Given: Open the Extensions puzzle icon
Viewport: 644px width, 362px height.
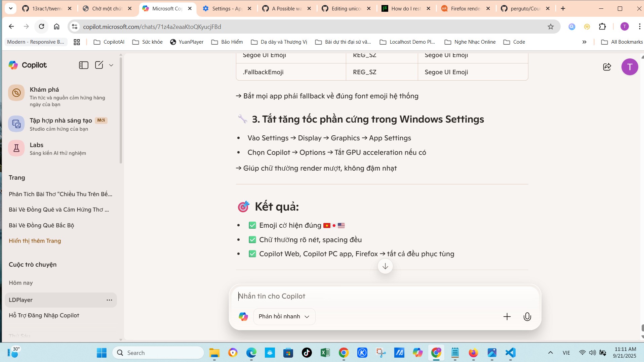Looking at the screenshot, I should point(602,27).
